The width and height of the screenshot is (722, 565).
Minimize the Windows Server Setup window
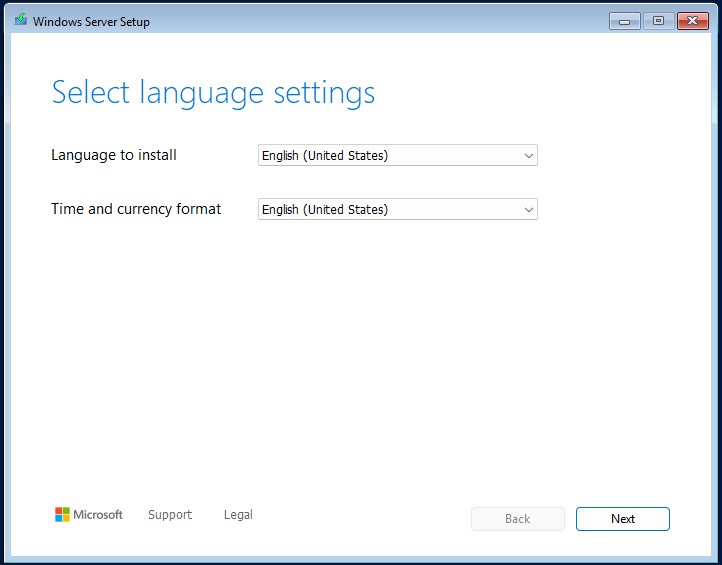coord(624,20)
